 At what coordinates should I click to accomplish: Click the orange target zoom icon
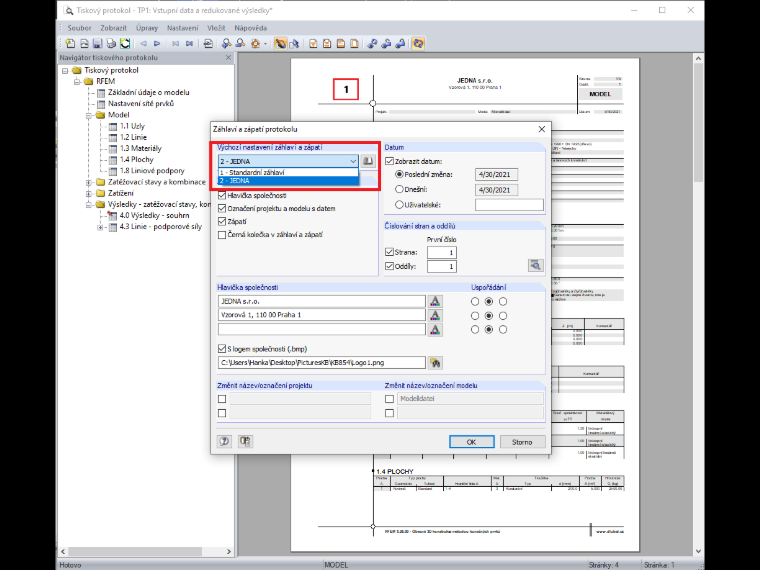coord(255,44)
